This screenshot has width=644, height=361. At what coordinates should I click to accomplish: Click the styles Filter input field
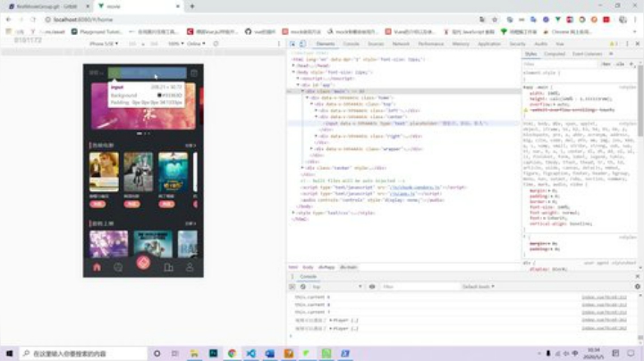coord(559,64)
